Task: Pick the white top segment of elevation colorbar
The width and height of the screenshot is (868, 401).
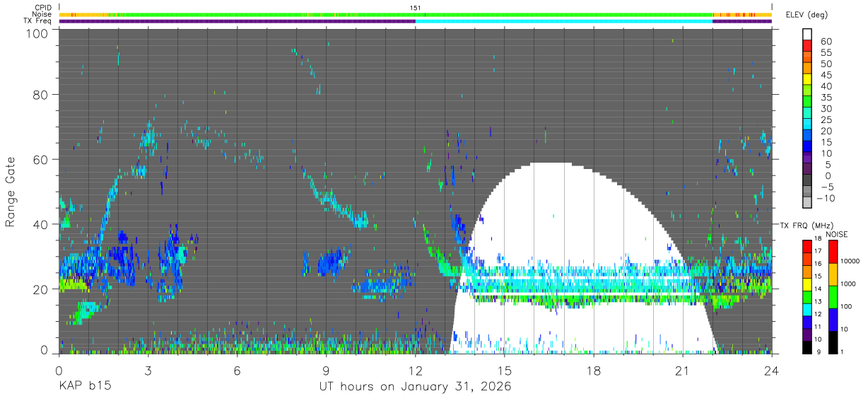Action: click(x=807, y=35)
